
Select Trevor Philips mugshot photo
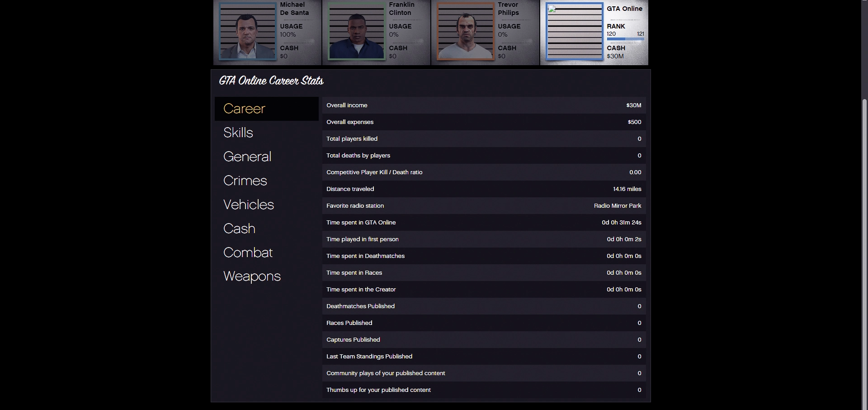coord(466,31)
